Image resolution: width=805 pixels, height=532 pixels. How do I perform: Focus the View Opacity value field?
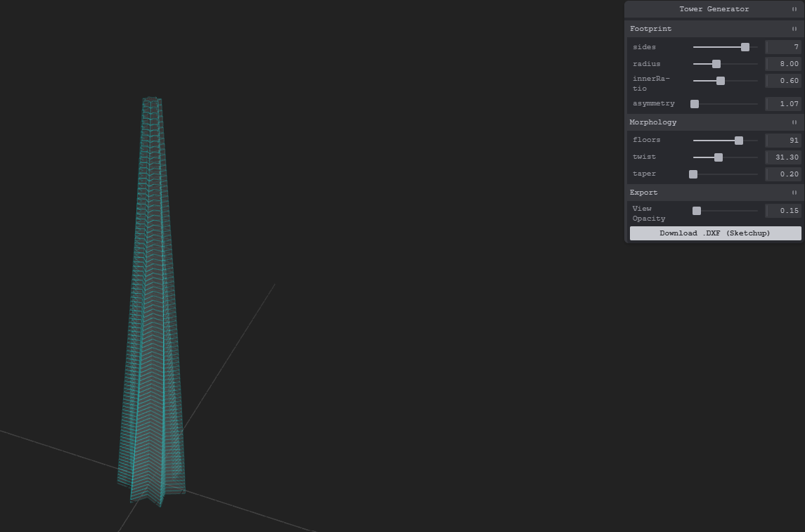(x=783, y=211)
